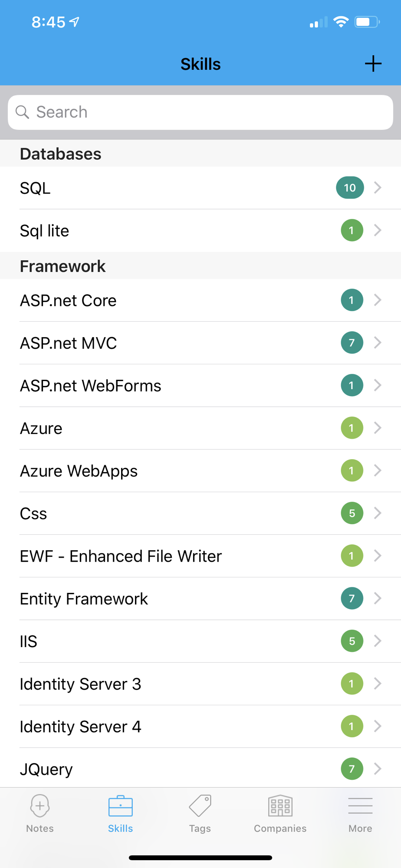Tap the magnifier icon in search bar

click(x=22, y=112)
